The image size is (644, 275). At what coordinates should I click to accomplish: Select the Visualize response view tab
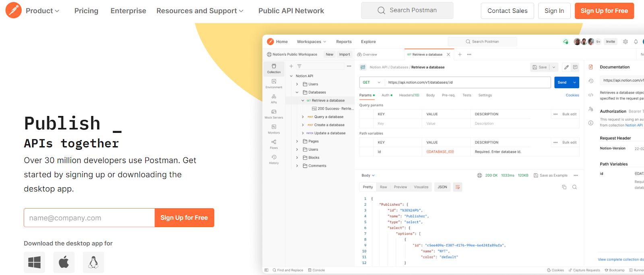point(421,187)
